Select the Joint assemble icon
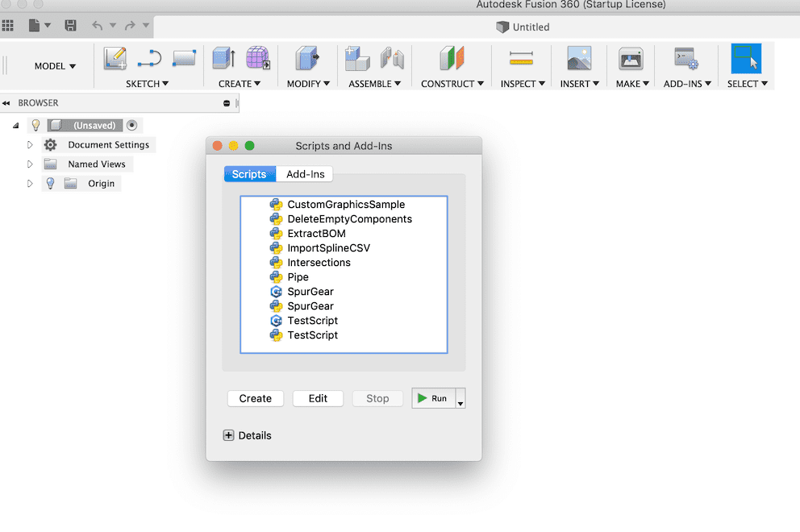The image size is (800, 532). (x=393, y=58)
